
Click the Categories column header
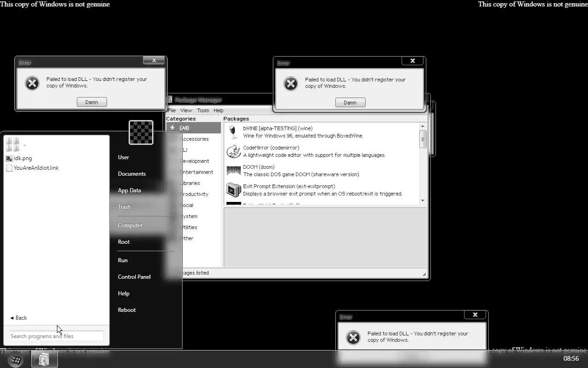tap(181, 119)
